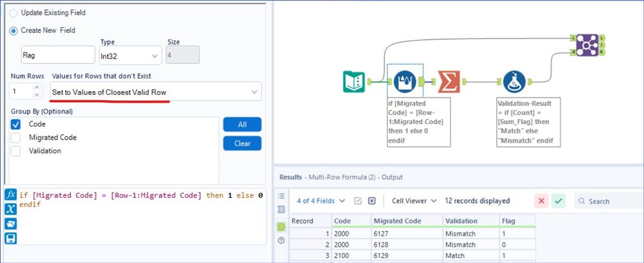The height and width of the screenshot is (263, 644).
Task: Click Migrated Code cell 6129
Action: click(407, 256)
